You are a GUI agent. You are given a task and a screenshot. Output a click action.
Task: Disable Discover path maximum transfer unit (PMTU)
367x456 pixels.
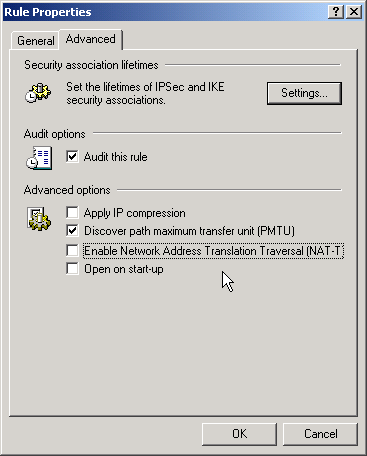(72, 230)
